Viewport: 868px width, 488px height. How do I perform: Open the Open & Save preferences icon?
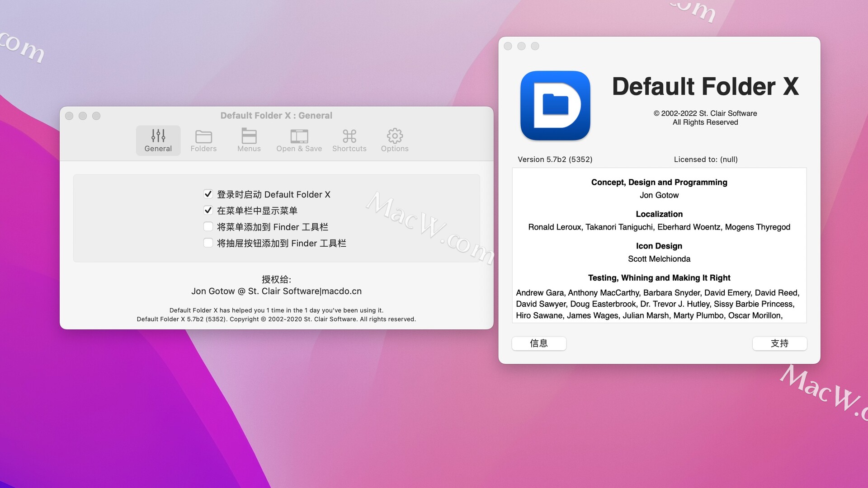(299, 136)
